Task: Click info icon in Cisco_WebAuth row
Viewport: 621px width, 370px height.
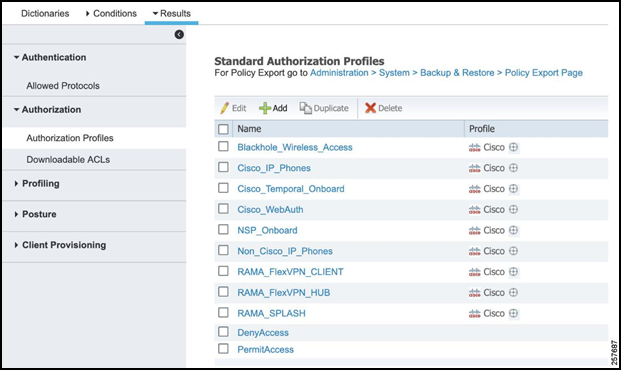Action: (x=513, y=209)
